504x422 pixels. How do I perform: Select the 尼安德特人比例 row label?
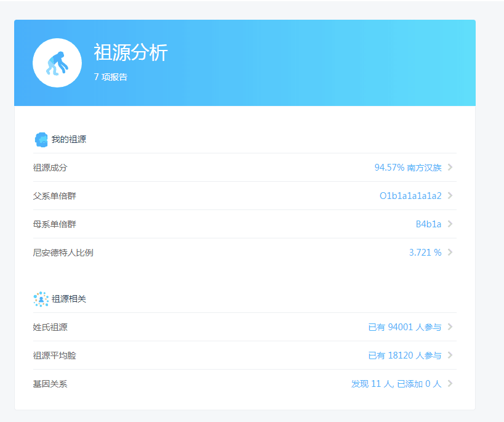tap(63, 253)
